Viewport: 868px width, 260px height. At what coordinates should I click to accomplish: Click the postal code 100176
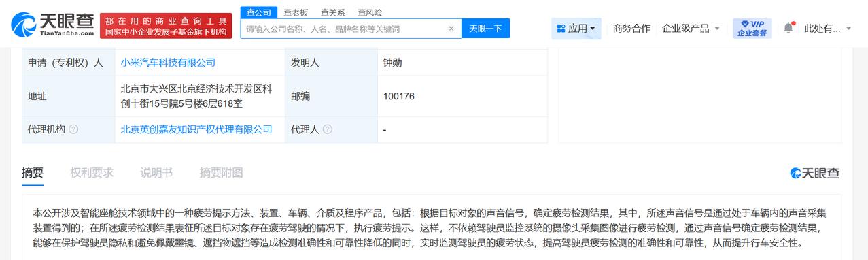pos(398,96)
